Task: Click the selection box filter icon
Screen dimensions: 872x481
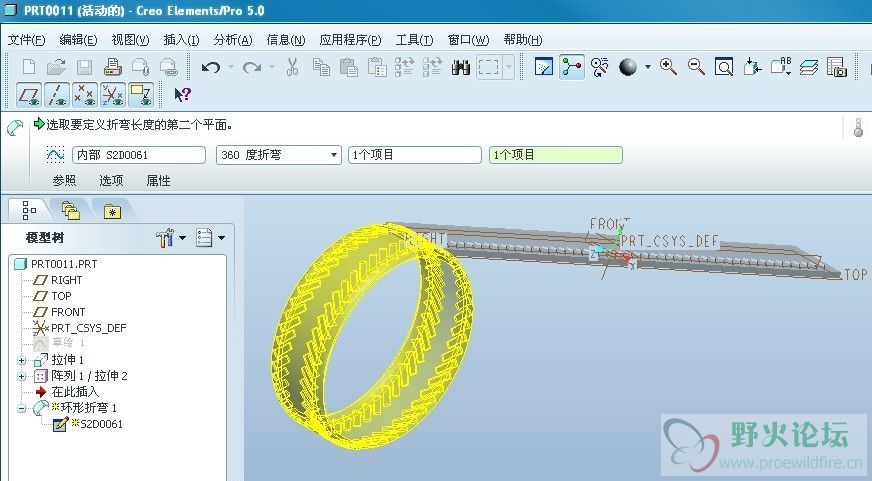Action: pyautogui.click(x=489, y=67)
